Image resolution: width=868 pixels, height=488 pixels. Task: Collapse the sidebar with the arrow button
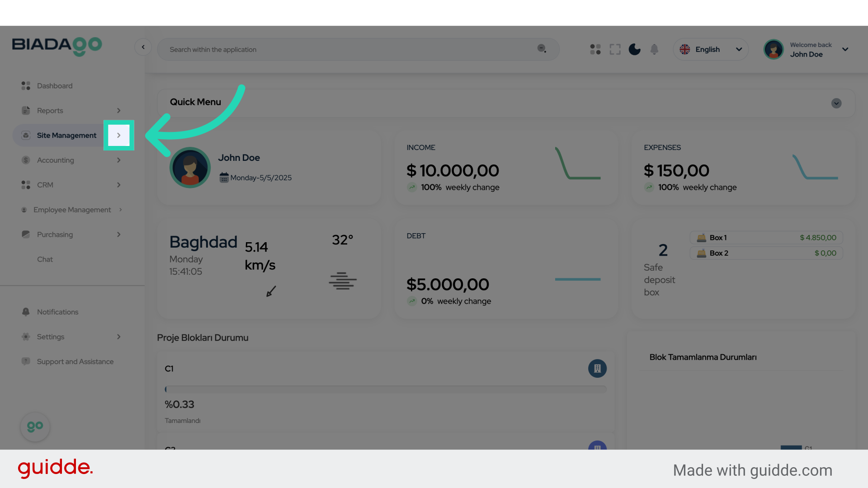point(143,47)
